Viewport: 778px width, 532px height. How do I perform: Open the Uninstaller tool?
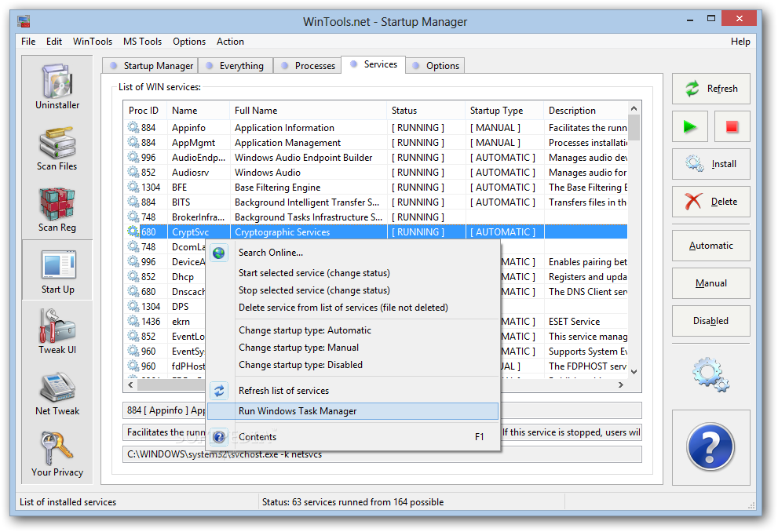point(57,87)
